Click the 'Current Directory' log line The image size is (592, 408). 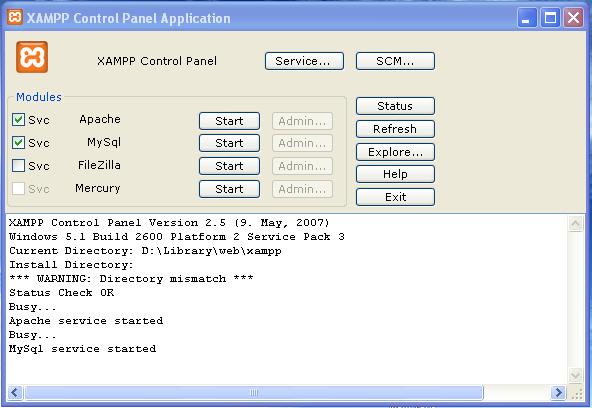pyautogui.click(x=145, y=251)
